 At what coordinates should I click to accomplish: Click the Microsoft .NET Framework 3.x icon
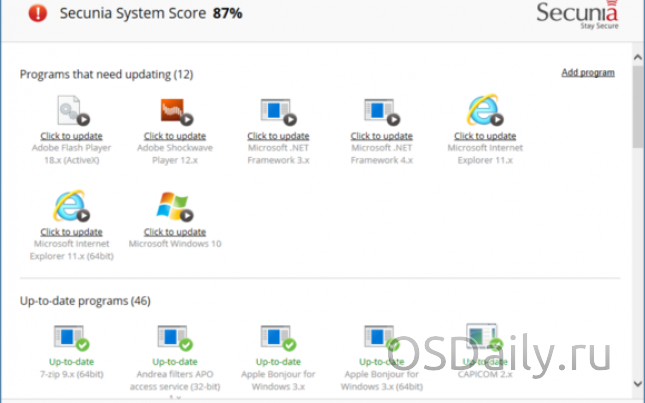(x=277, y=111)
